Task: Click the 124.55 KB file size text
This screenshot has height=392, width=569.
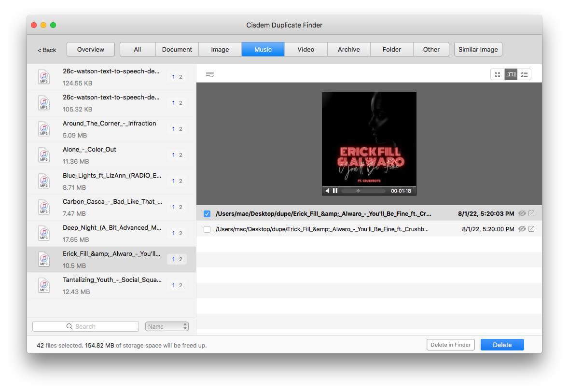Action: click(77, 83)
